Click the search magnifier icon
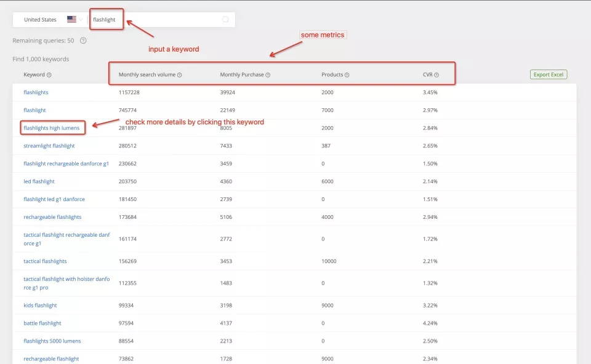This screenshot has width=591, height=364. pos(225,20)
